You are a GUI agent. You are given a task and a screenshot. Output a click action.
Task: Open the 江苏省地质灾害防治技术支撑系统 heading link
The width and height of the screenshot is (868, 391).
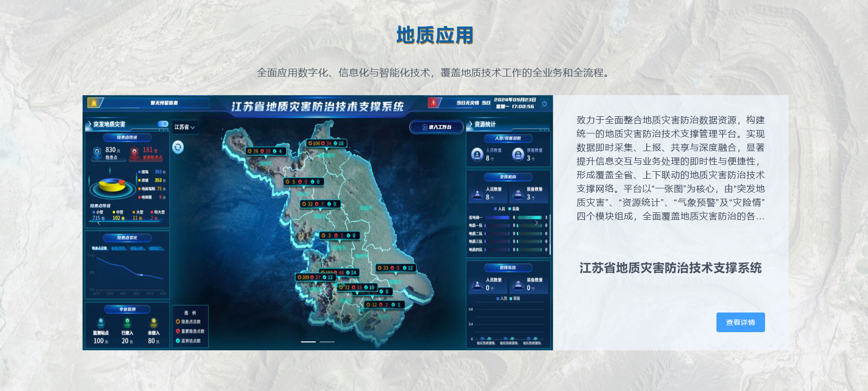[670, 268]
